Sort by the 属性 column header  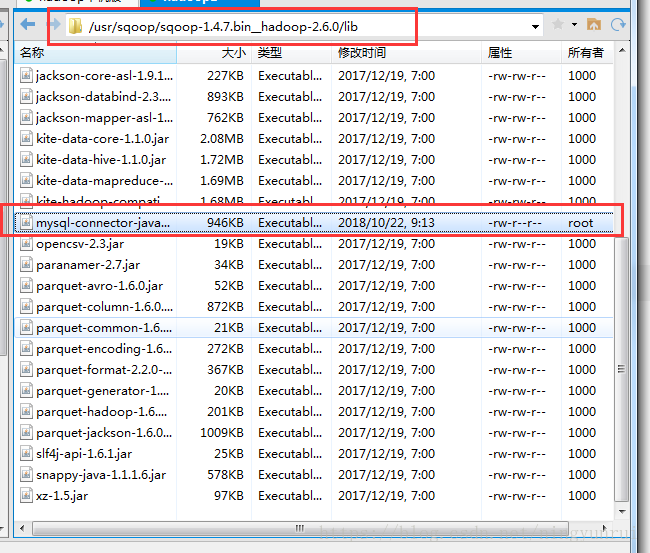point(521,53)
